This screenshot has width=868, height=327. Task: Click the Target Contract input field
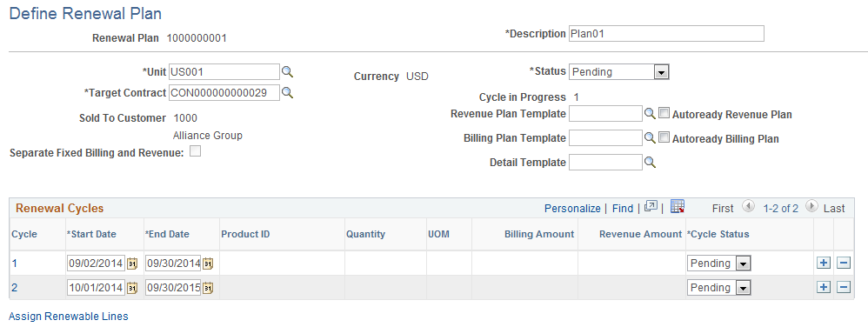224,93
